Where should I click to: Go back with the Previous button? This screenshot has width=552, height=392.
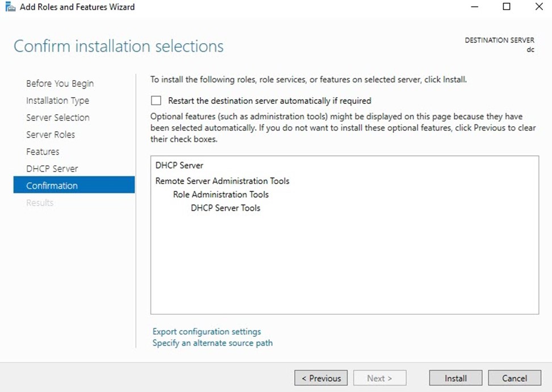click(321, 378)
